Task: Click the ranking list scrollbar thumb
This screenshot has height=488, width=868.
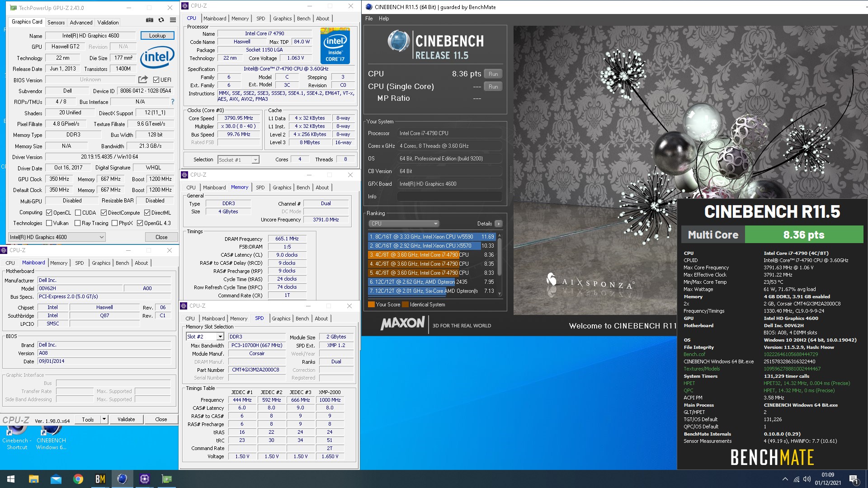Action: 500,257
